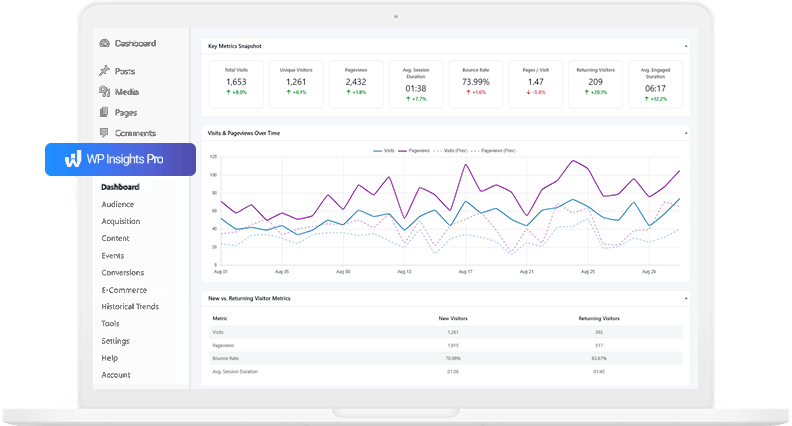Viewport: 792px width, 426px height.
Task: Open the Help page
Action: 110,358
